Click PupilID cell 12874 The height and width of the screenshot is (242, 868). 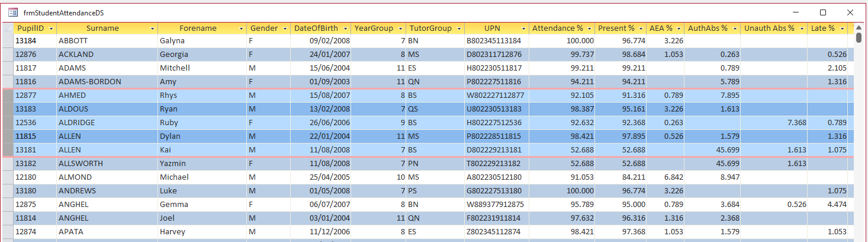pyautogui.click(x=34, y=232)
